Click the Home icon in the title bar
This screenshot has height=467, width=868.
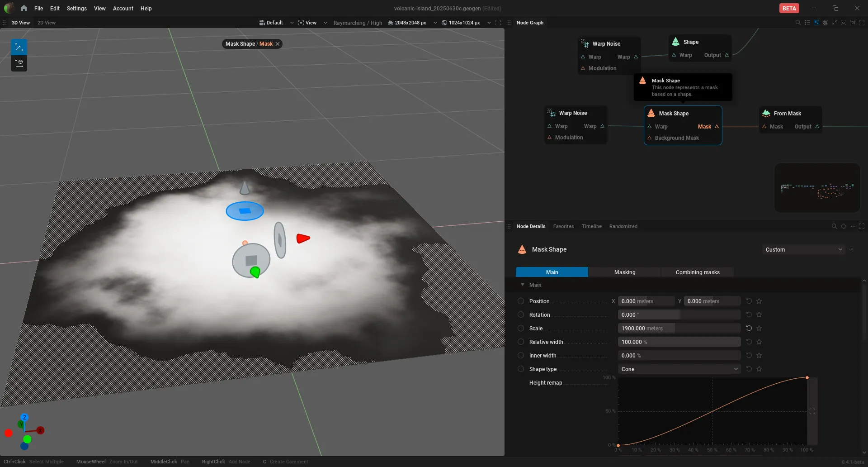tap(24, 8)
